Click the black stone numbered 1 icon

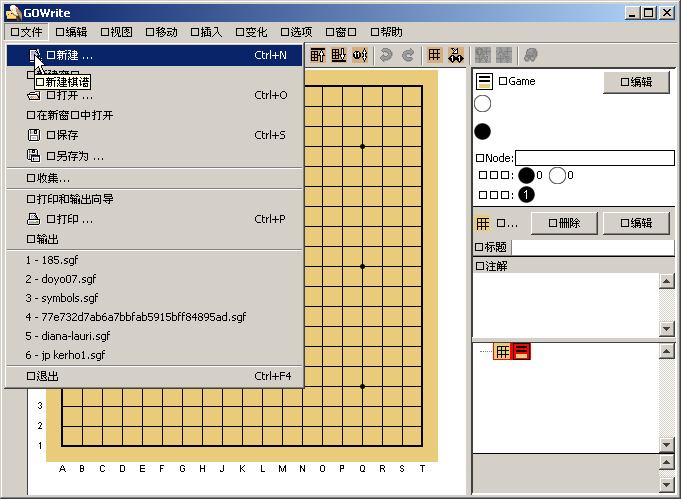pyautogui.click(x=526, y=195)
